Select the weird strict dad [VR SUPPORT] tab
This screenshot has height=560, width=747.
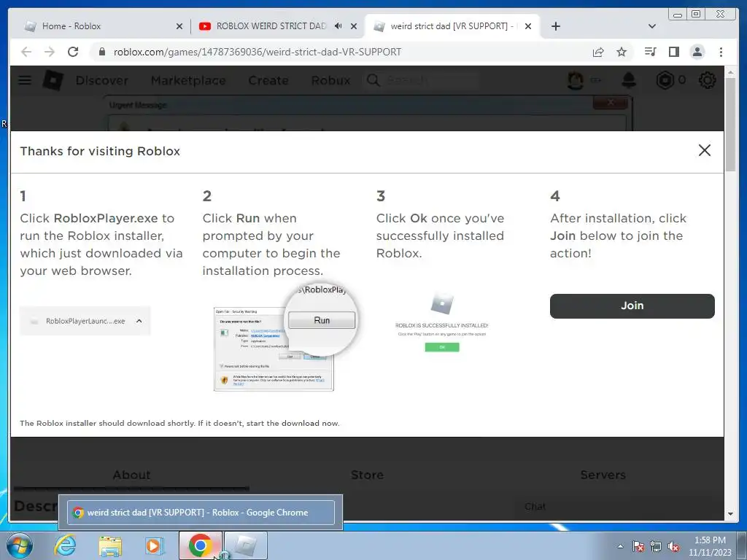(x=452, y=26)
